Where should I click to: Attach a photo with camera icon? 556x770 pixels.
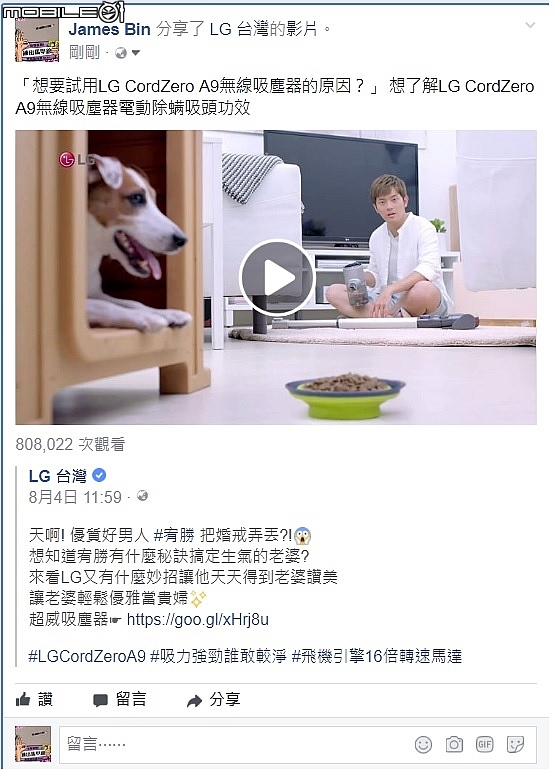[x=454, y=744]
